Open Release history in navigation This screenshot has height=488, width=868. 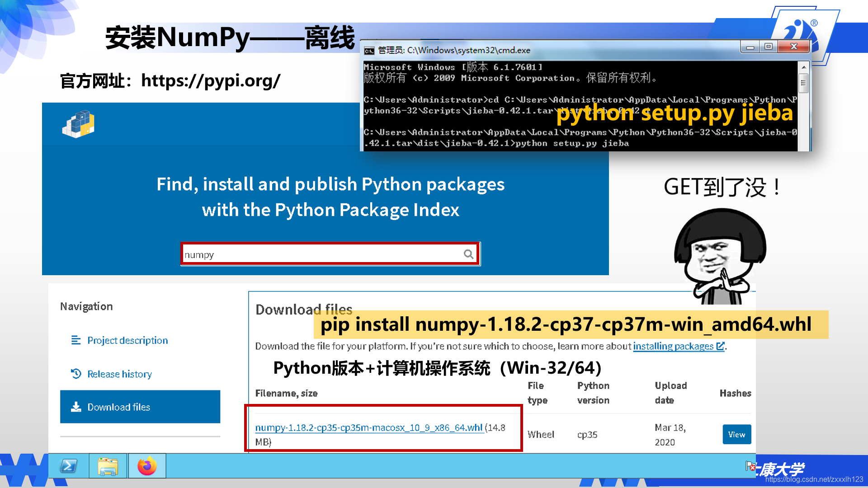[x=119, y=374]
